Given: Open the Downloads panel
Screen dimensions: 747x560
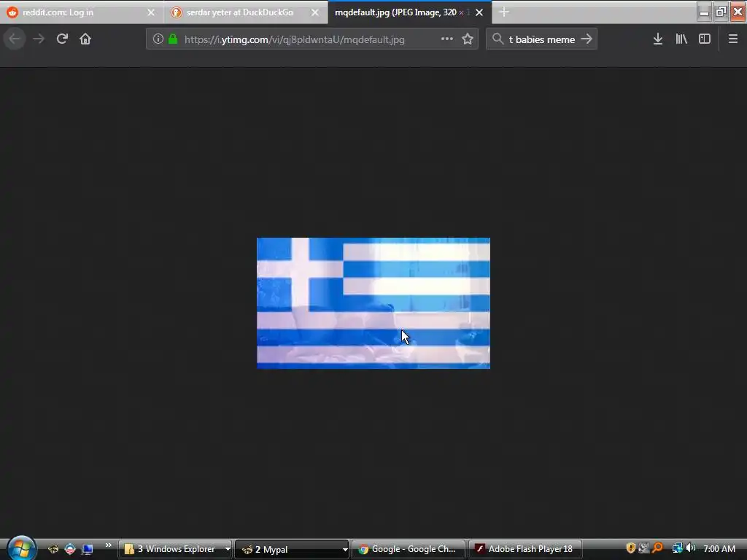Looking at the screenshot, I should coord(658,39).
